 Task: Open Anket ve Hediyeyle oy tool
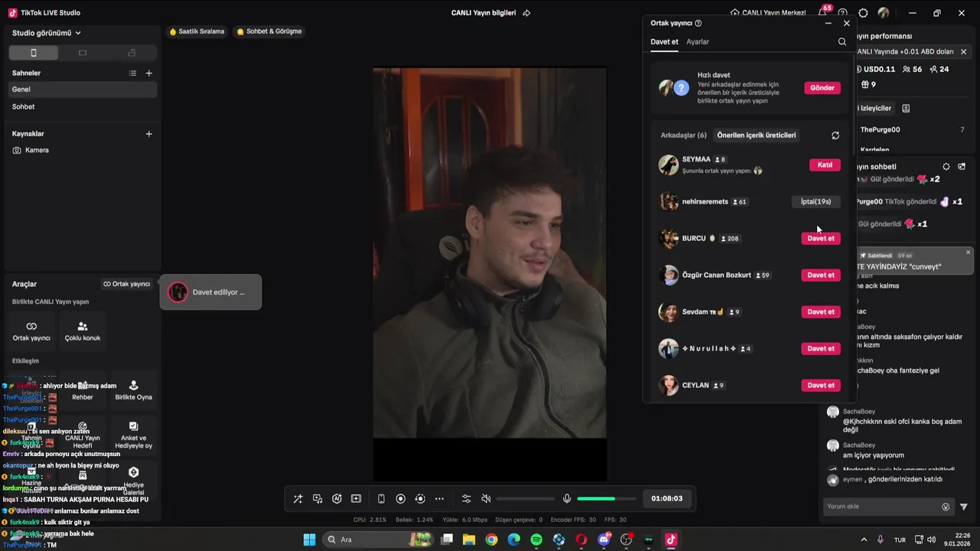coord(133,435)
